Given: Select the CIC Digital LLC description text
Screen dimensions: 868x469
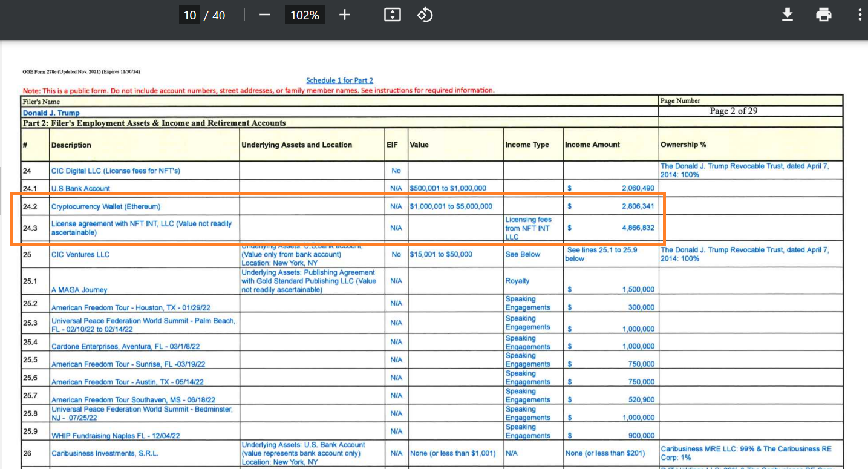Looking at the screenshot, I should point(116,171).
